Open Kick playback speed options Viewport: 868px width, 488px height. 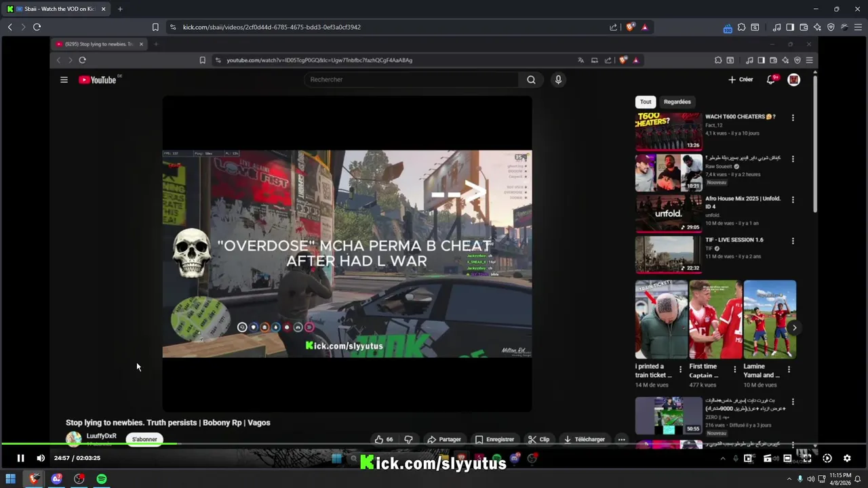(x=827, y=458)
